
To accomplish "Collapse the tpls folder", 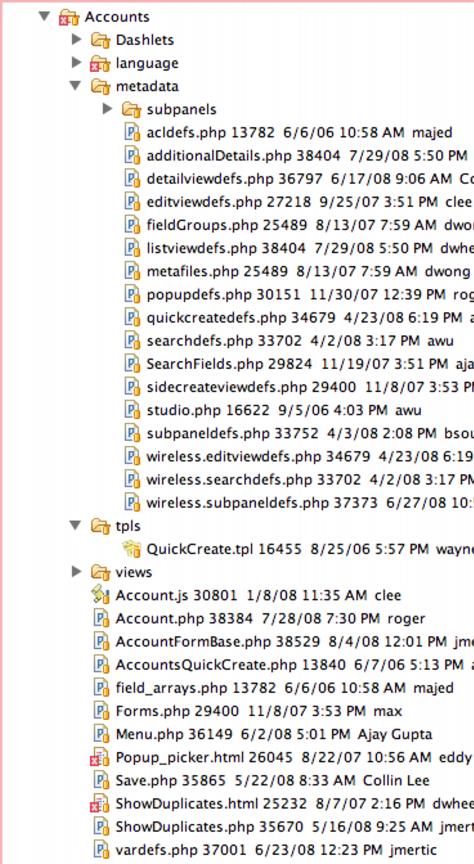I will [x=76, y=525].
